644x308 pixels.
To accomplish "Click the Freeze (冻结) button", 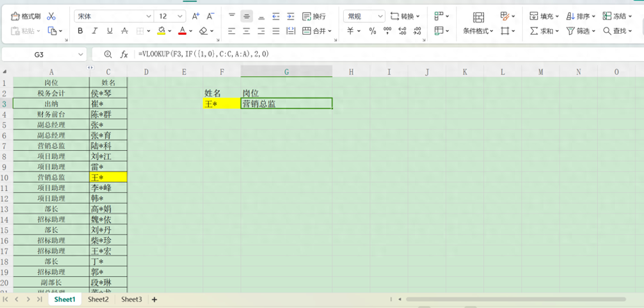I will pyautogui.click(x=617, y=16).
